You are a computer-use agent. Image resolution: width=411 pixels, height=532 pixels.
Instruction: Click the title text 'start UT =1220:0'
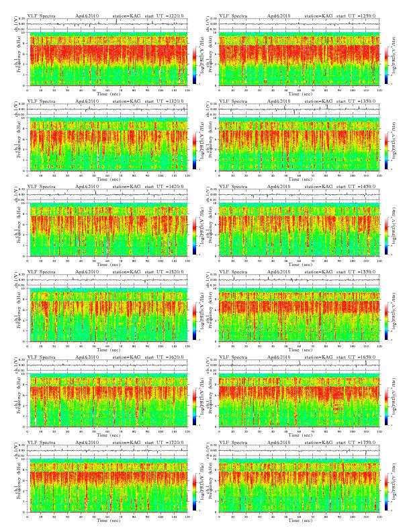coord(165,15)
